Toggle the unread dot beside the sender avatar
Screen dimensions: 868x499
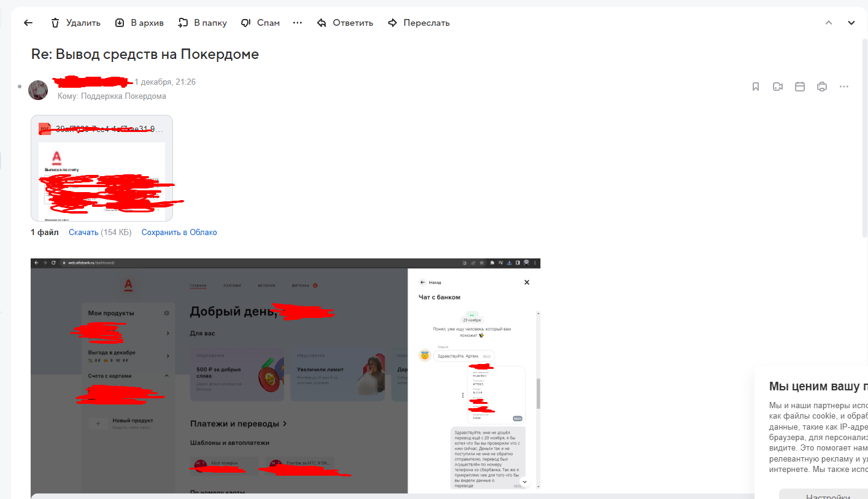coord(20,87)
